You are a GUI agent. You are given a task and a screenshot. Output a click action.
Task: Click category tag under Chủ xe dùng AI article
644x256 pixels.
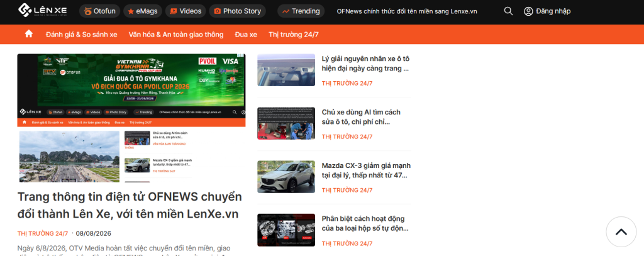click(347, 136)
